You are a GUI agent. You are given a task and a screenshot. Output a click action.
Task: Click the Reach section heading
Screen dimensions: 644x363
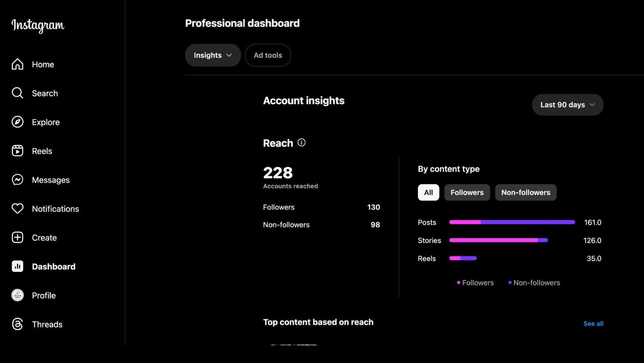[278, 143]
